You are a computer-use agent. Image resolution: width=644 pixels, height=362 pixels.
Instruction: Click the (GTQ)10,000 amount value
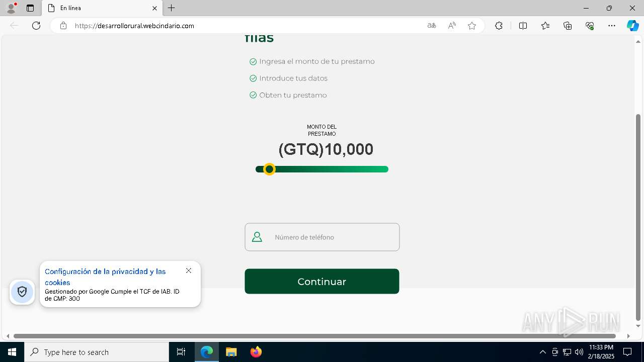(x=326, y=149)
